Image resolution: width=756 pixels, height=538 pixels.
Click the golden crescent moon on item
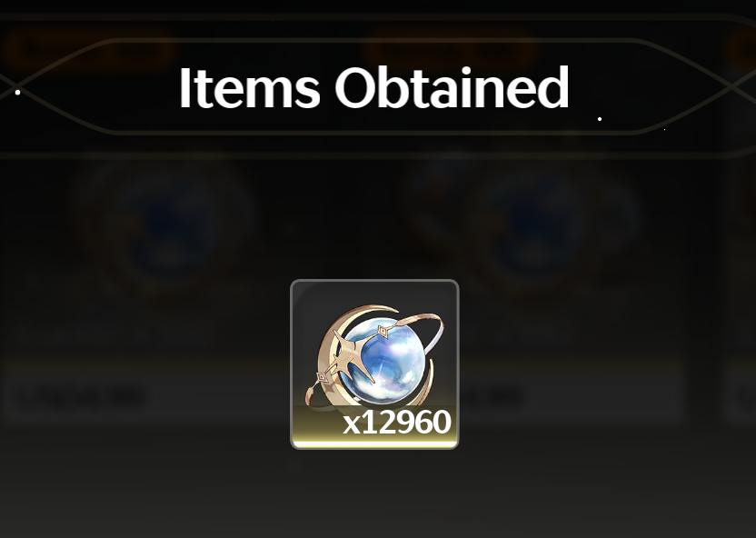click(333, 352)
